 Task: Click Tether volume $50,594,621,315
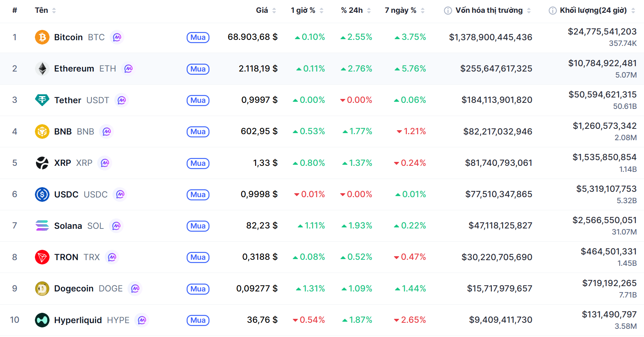[x=603, y=95]
